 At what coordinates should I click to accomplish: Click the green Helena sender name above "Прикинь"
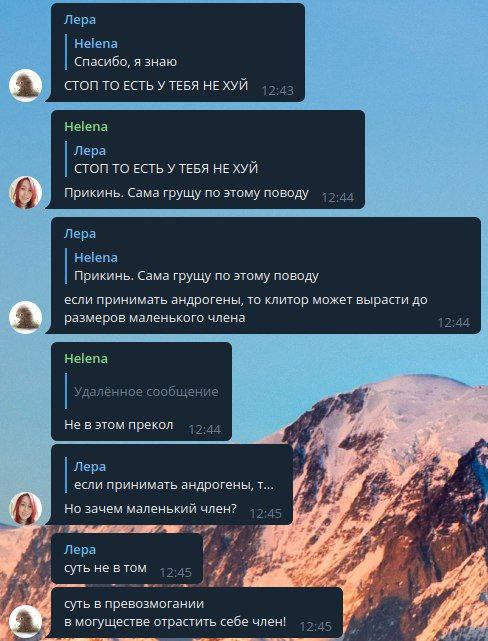(x=86, y=127)
